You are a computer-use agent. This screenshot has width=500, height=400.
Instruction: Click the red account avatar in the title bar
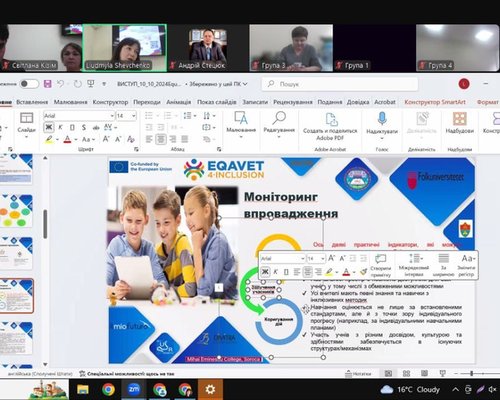click(x=464, y=84)
